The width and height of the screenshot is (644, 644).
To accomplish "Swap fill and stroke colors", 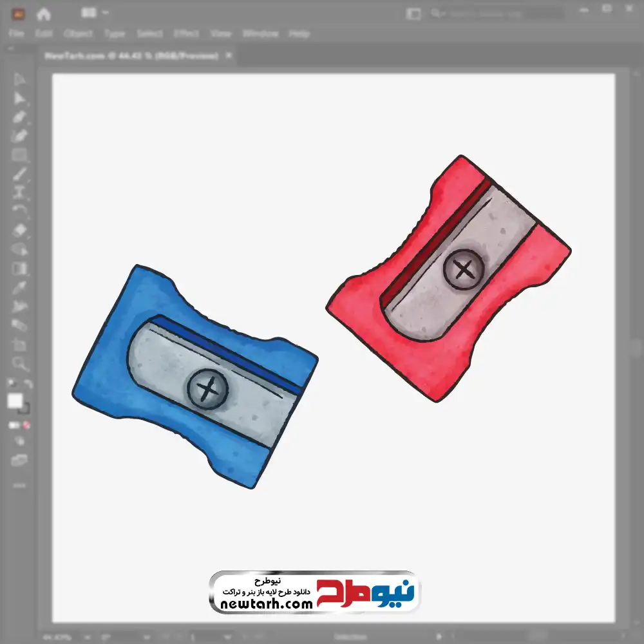I will click(x=28, y=384).
